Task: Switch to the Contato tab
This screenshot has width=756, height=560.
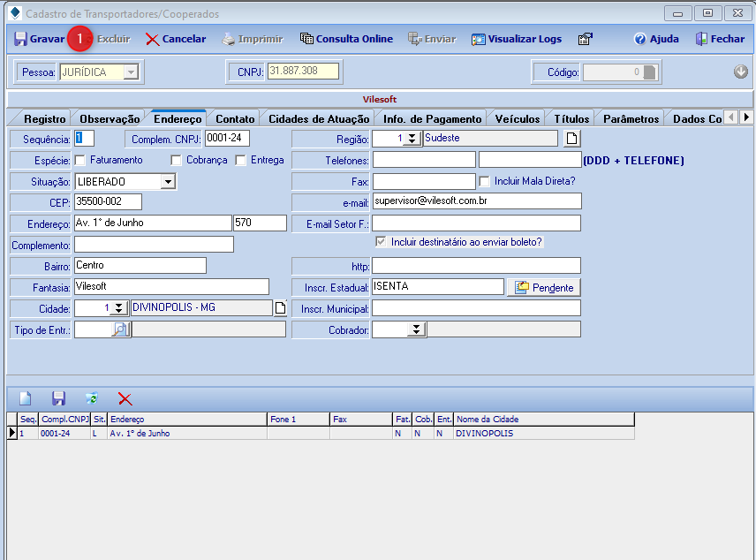Action: coord(235,118)
